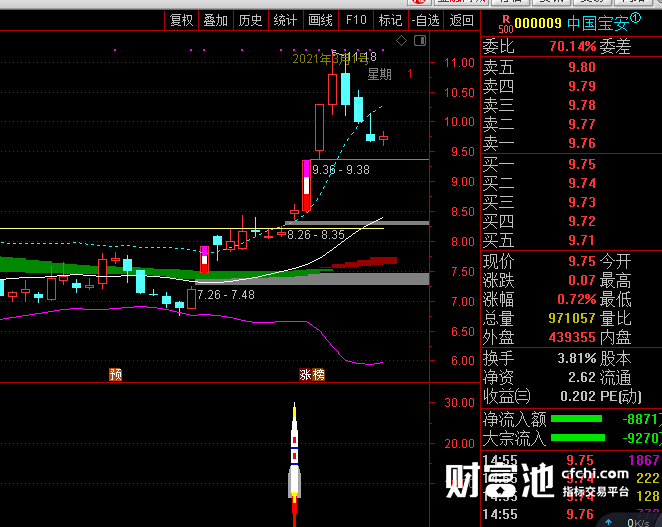Open the 历史 history view
This screenshot has width=662, height=527.
click(250, 20)
